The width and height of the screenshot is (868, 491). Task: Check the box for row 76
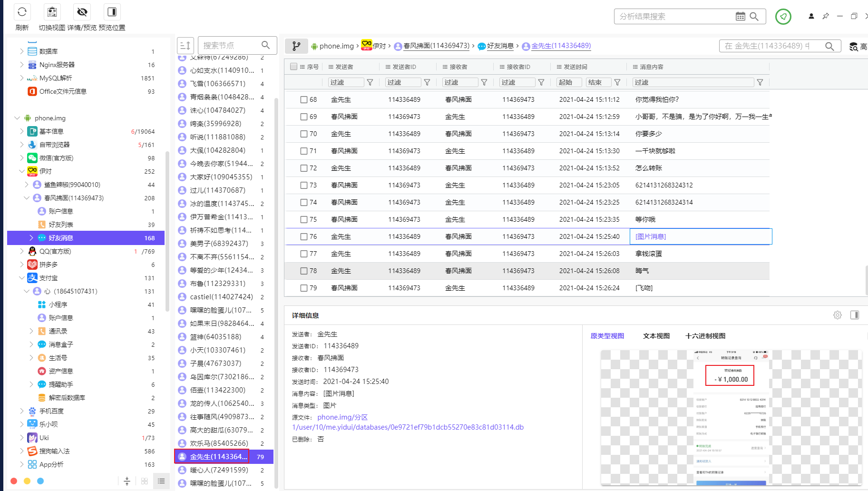(x=304, y=236)
